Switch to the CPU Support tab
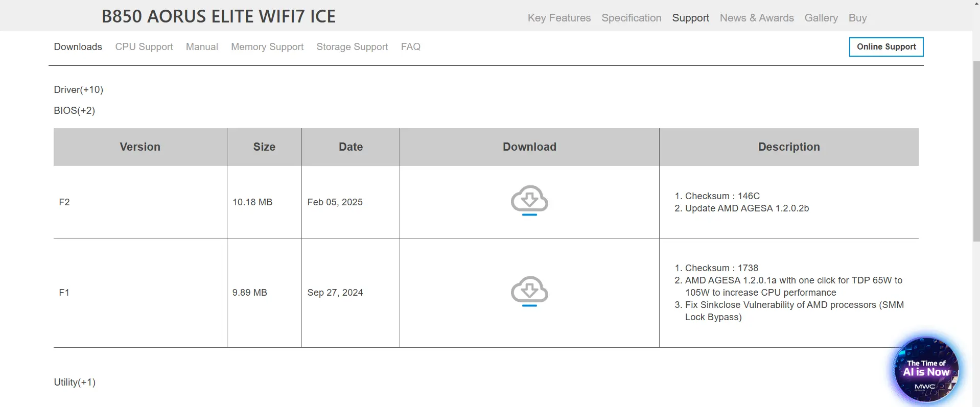Screen dimensions: 980x407 tap(144, 46)
